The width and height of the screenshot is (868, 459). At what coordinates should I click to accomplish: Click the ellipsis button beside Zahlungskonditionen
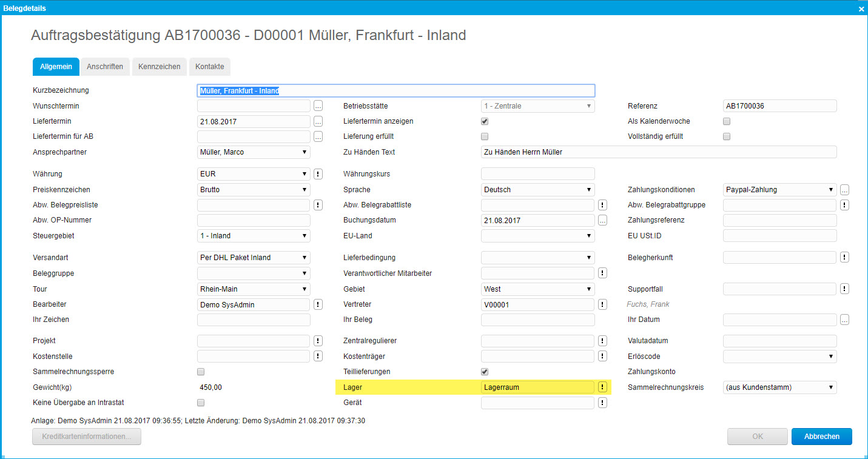844,190
